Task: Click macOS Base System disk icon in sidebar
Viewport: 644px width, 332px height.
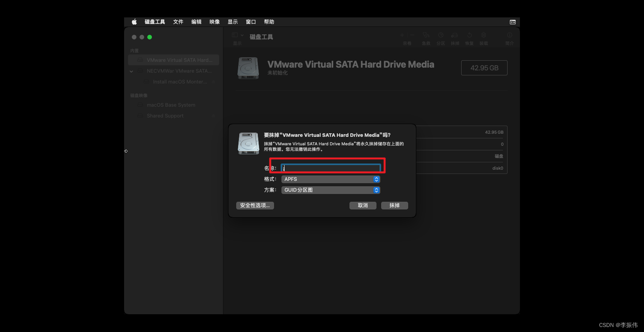Action: 140,105
